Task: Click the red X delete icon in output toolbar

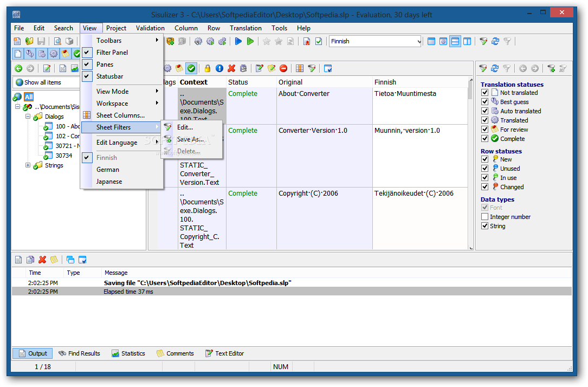Action: click(x=42, y=260)
